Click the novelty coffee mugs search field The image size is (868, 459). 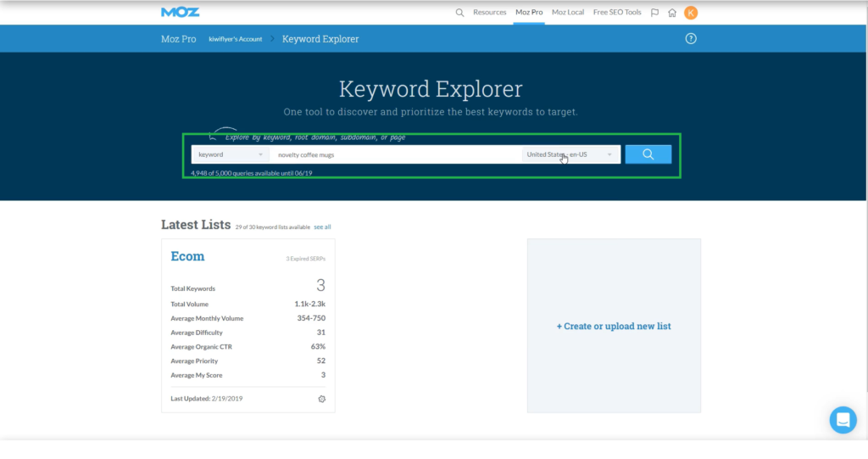396,154
